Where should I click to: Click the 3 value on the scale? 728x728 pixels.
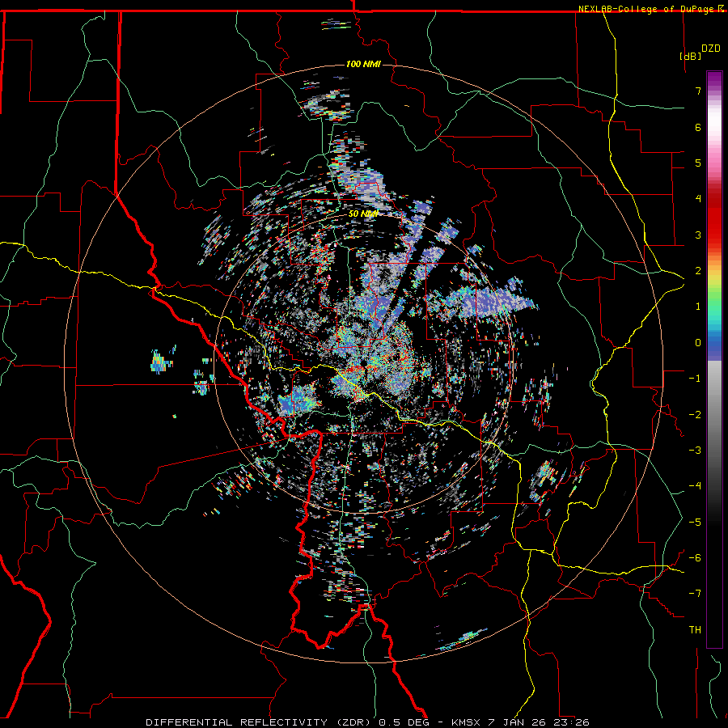pos(698,235)
